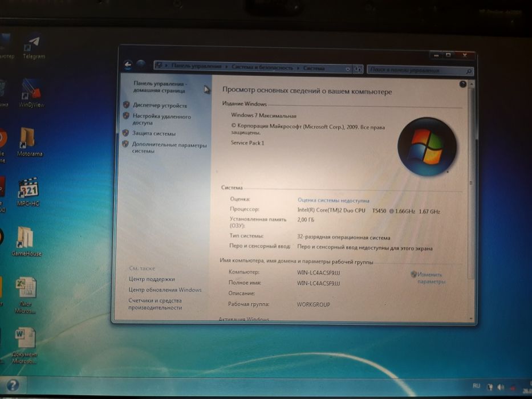
Task: Open Защита системы link
Action: [154, 133]
